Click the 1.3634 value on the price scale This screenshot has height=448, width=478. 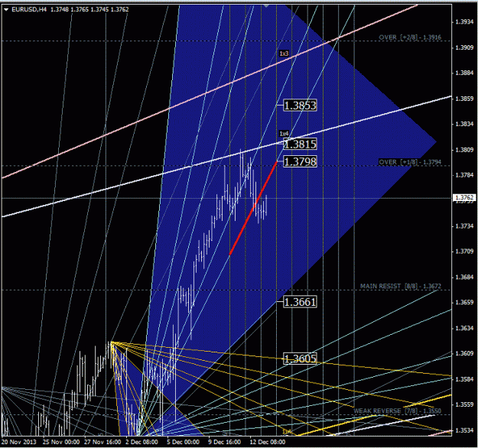(464, 329)
